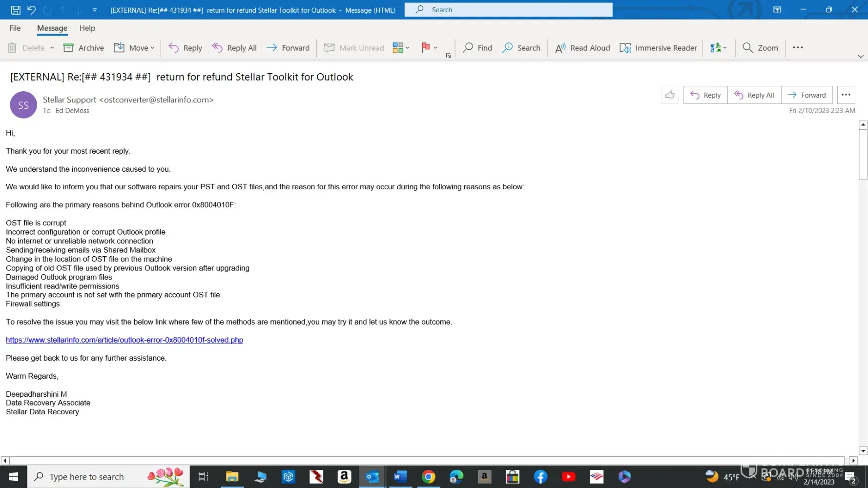
Task: Click the Undo icon in title bar
Action: pos(32,10)
